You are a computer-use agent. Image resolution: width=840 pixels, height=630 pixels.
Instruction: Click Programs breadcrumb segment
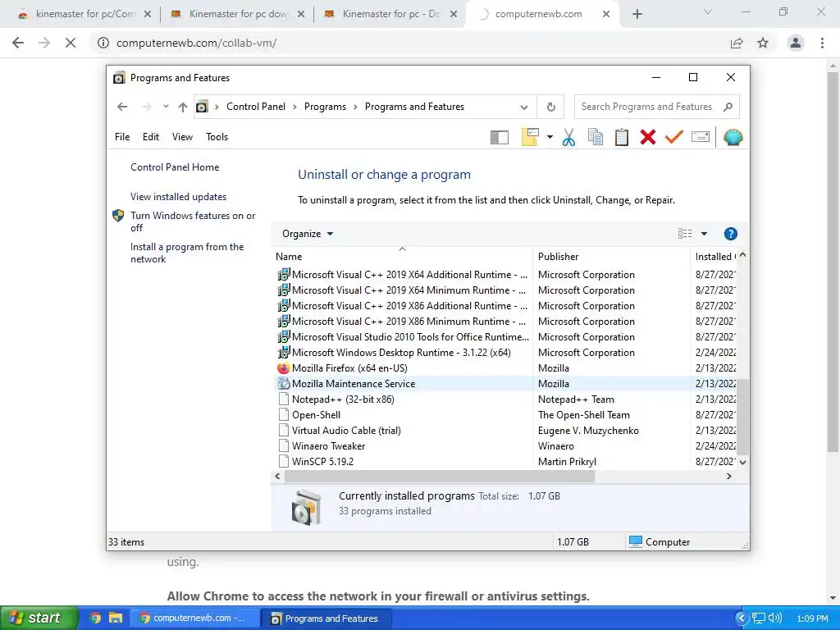(325, 107)
